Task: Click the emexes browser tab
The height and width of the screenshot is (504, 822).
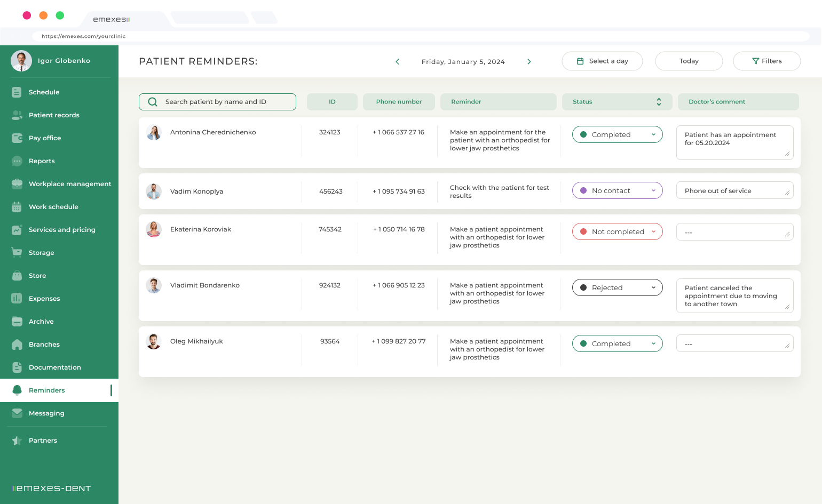Action: point(125,19)
